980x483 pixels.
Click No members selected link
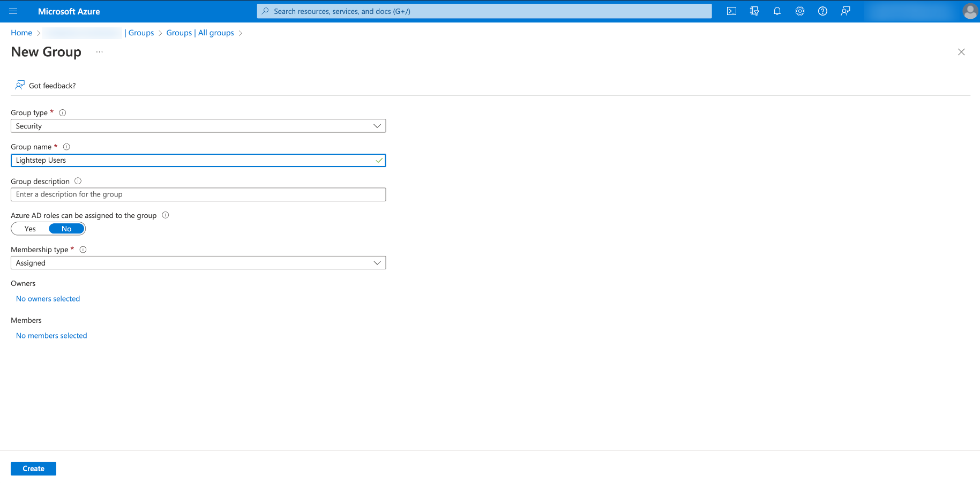point(51,336)
